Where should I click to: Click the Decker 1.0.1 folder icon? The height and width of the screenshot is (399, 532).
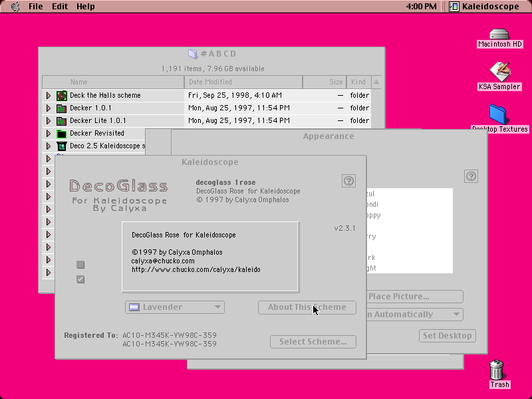click(61, 108)
